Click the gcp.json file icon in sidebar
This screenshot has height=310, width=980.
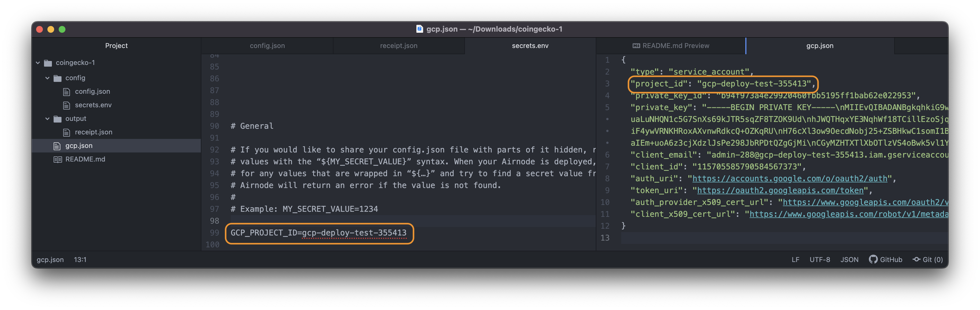click(57, 145)
